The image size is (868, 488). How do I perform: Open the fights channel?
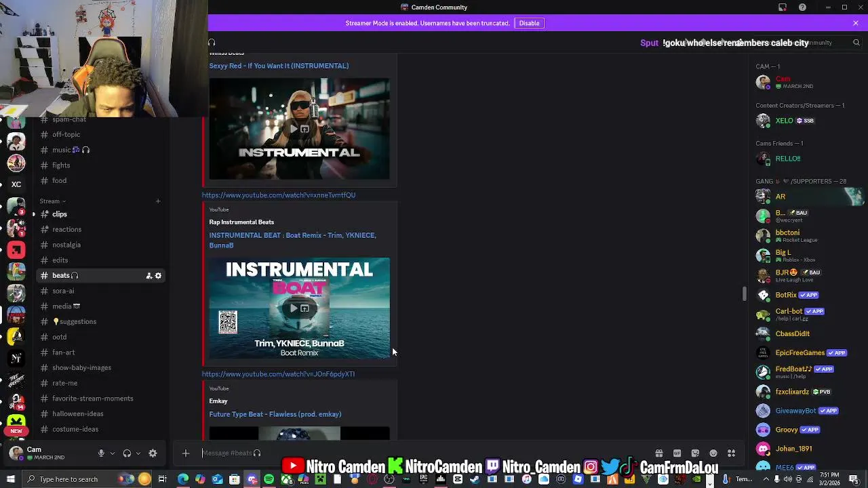102,165
